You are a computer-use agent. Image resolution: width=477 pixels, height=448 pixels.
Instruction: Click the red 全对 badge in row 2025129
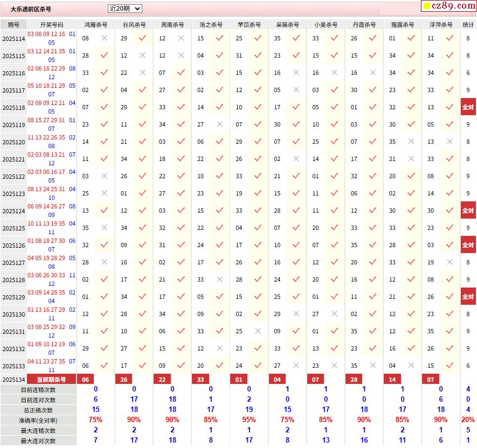pyautogui.click(x=468, y=297)
